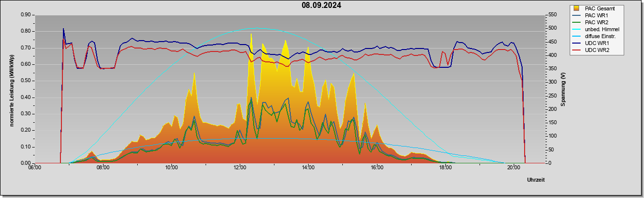Image resolution: width=644 pixels, height=198 pixels.
Task: Click the diffuse Einstr. legend entry
Action: click(600, 36)
